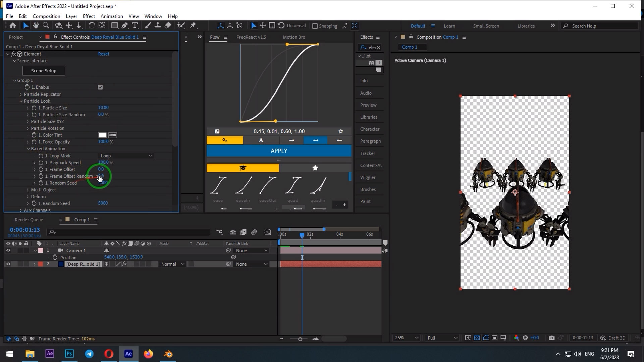The height and width of the screenshot is (362, 644).
Task: Select the Pen tool
Action: [x=125, y=26]
